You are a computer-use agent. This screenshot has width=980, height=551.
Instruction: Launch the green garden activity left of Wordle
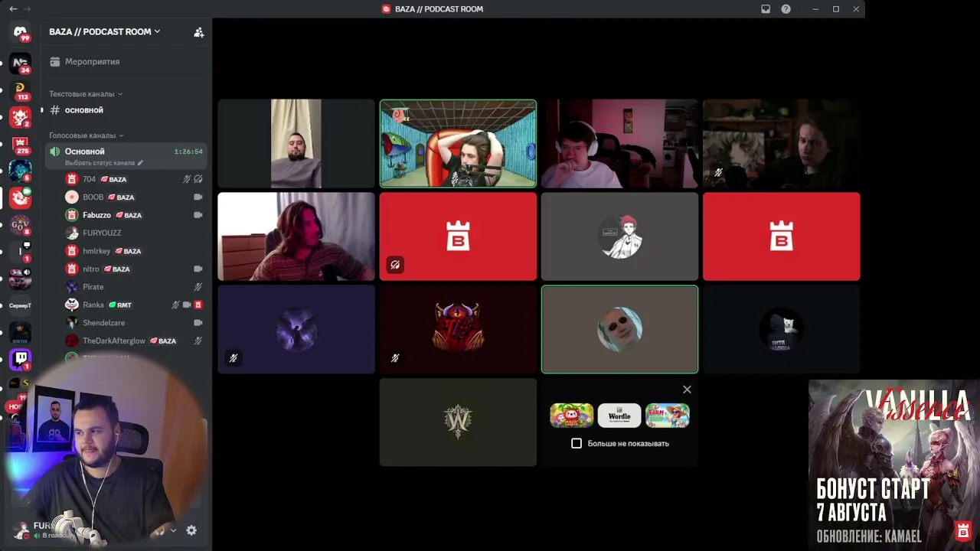tap(571, 416)
